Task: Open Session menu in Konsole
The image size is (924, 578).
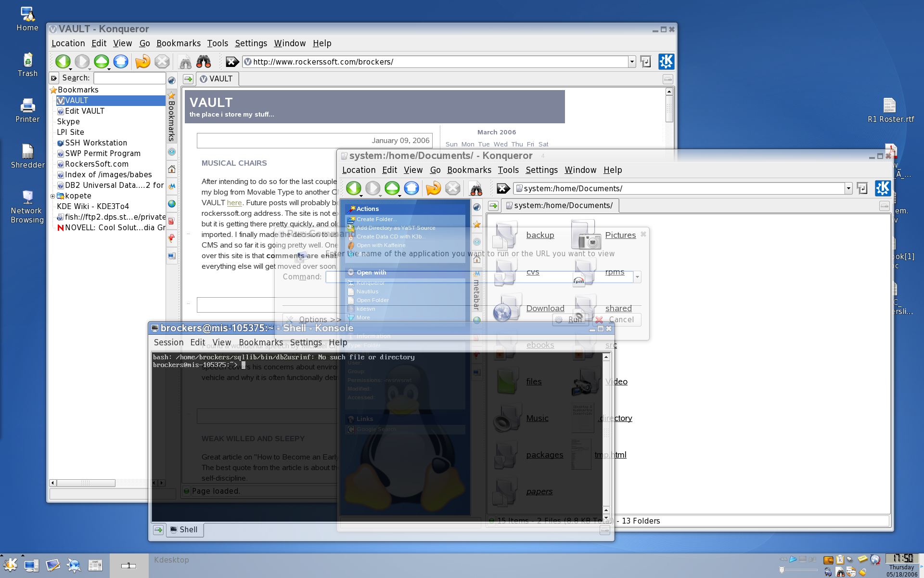Action: 168,342
